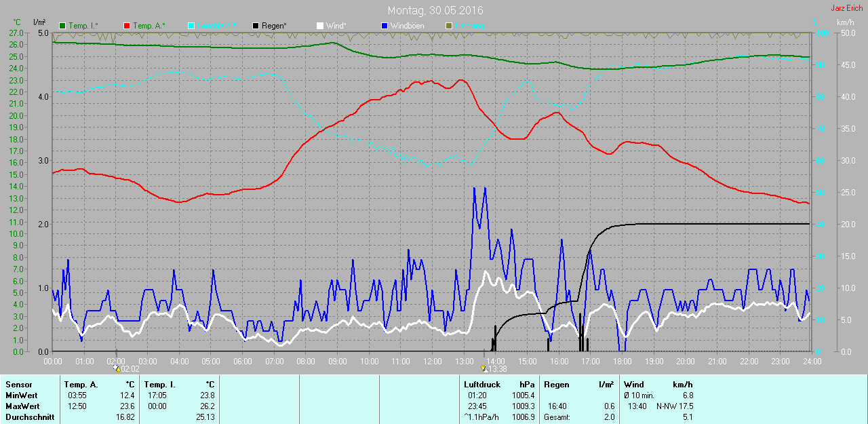Click the blue Windböen legend square
This screenshot has width=868, height=424.
point(384,26)
